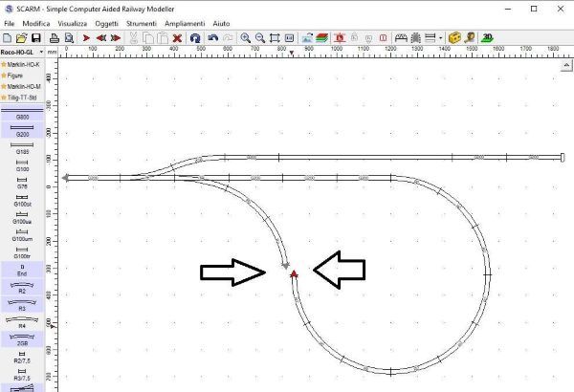The image size is (574, 392).
Task: Open a file with the folder icon
Action: [22, 37]
